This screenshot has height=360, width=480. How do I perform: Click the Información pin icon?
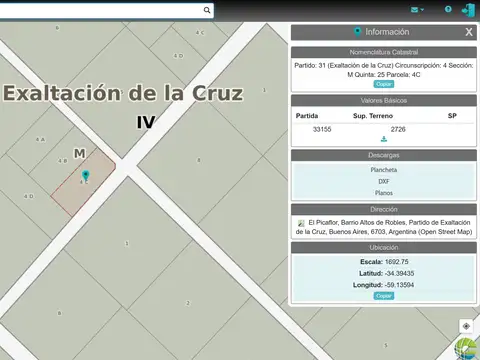click(357, 32)
